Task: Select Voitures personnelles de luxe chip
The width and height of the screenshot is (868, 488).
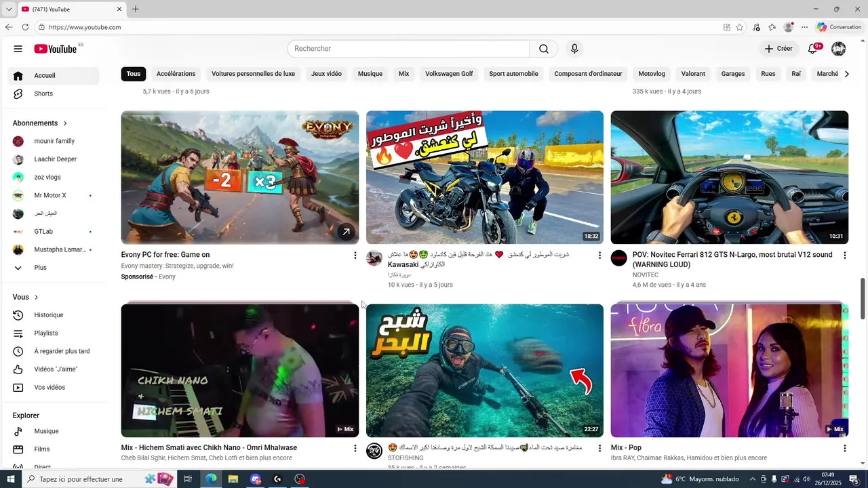Action: (x=253, y=74)
